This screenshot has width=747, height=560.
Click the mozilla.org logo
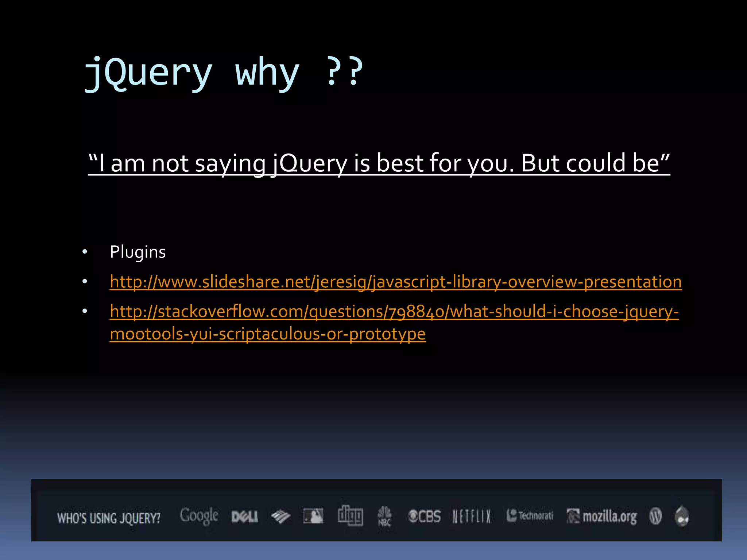[x=602, y=516]
